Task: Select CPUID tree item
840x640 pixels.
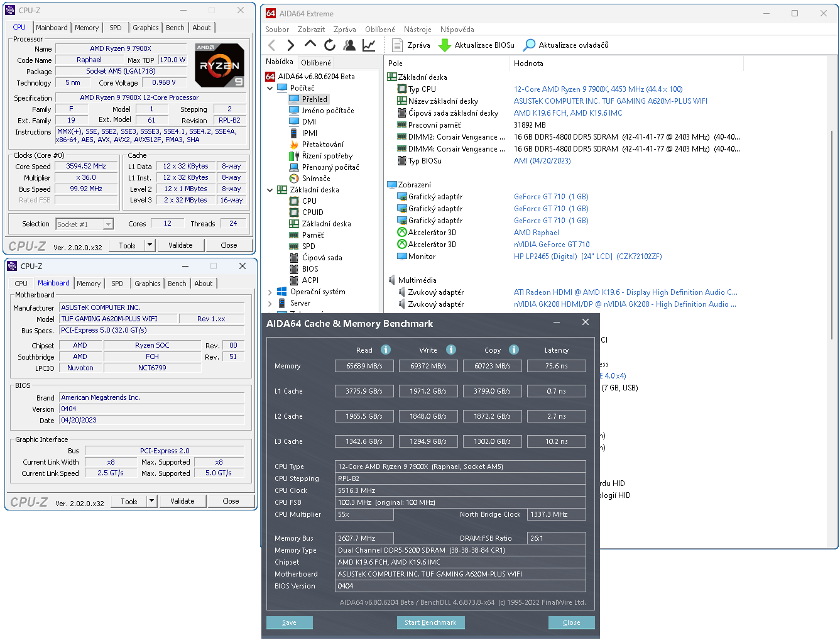Action: 307,212
